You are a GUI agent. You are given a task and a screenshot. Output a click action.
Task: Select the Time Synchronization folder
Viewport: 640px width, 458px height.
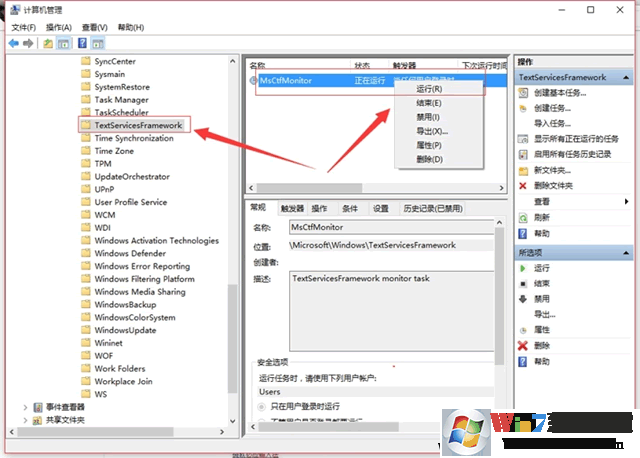pyautogui.click(x=134, y=138)
